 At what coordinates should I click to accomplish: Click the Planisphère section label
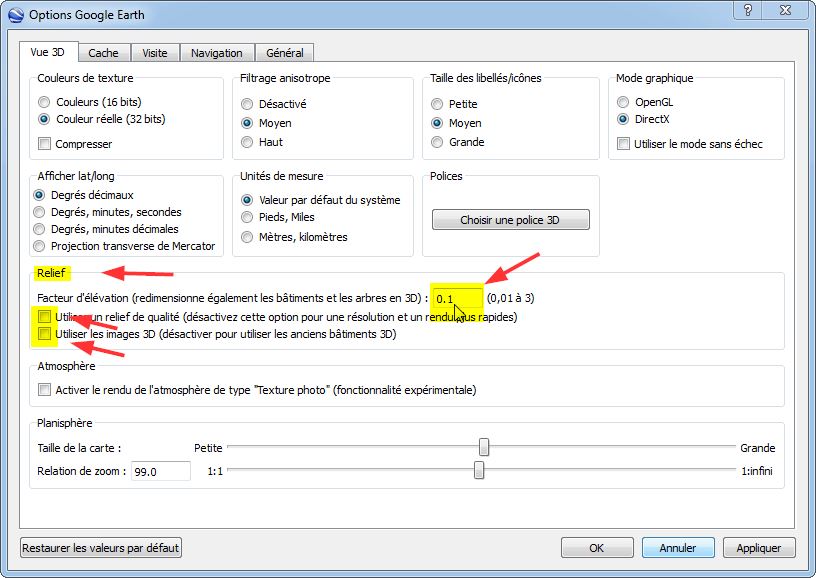coord(65,423)
